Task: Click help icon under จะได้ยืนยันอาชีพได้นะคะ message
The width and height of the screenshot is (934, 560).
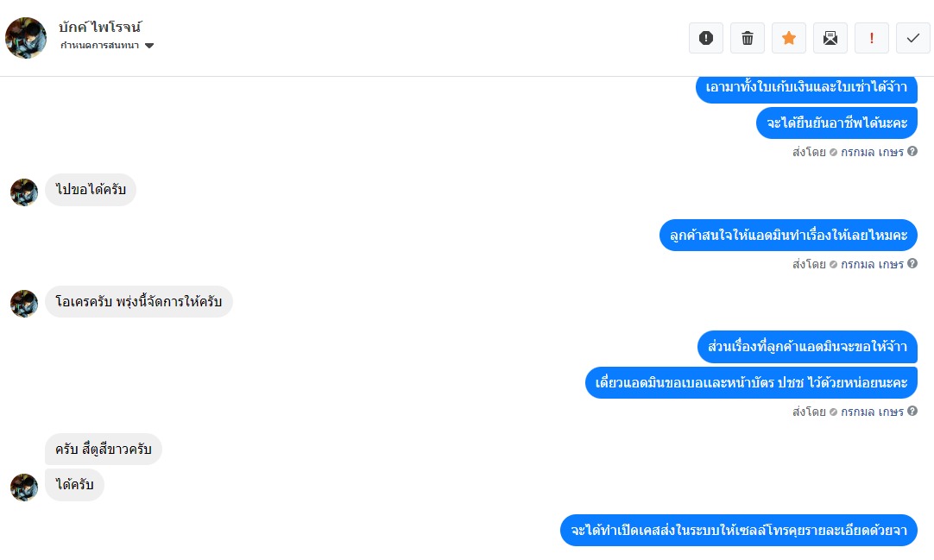Action: coord(912,152)
